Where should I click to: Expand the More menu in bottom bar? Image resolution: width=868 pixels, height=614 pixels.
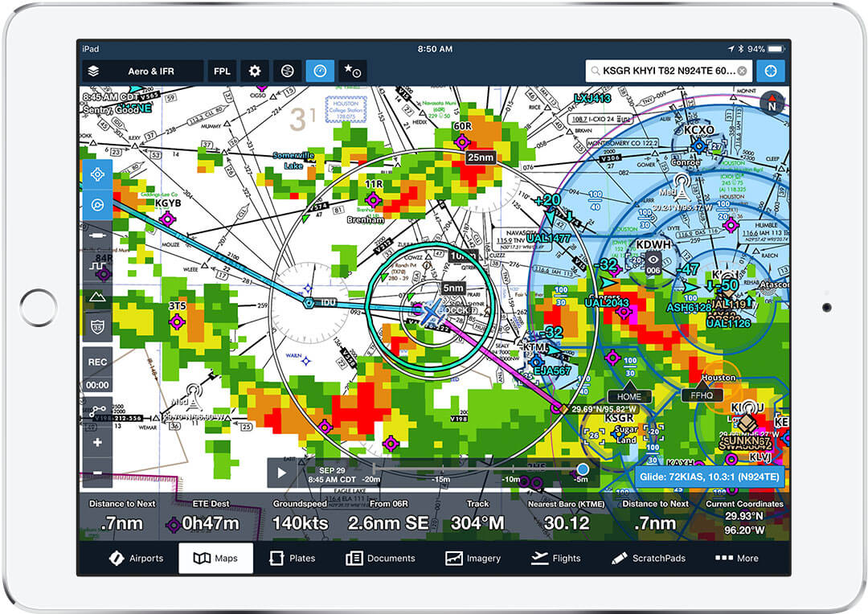pyautogui.click(x=736, y=558)
